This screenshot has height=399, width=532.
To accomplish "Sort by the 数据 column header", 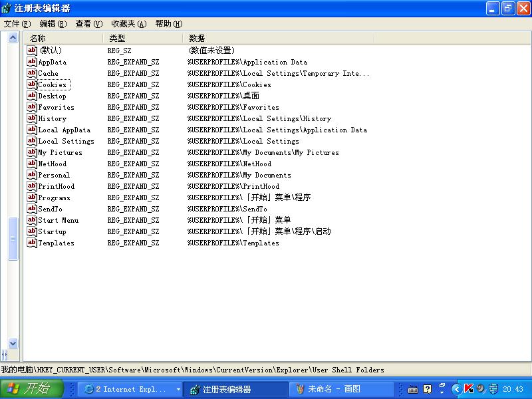I will click(x=279, y=38).
